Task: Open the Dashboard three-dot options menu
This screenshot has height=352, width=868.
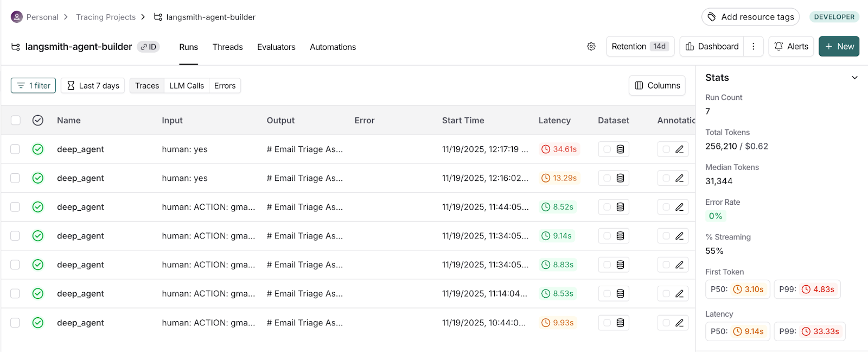Action: tap(753, 47)
